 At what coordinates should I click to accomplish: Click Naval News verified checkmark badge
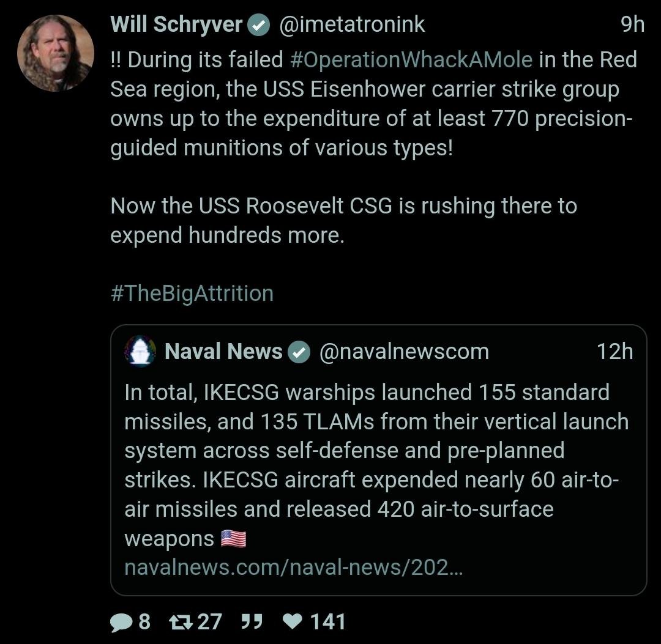(x=299, y=352)
